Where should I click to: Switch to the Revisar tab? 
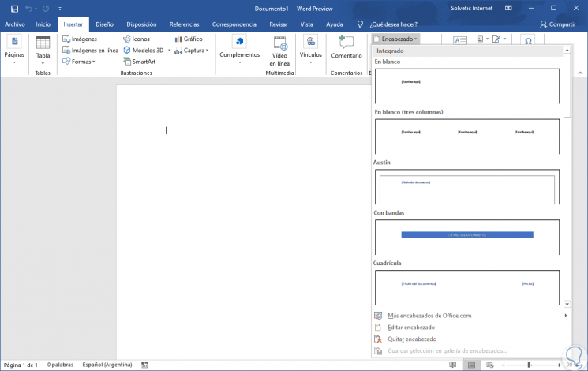279,24
